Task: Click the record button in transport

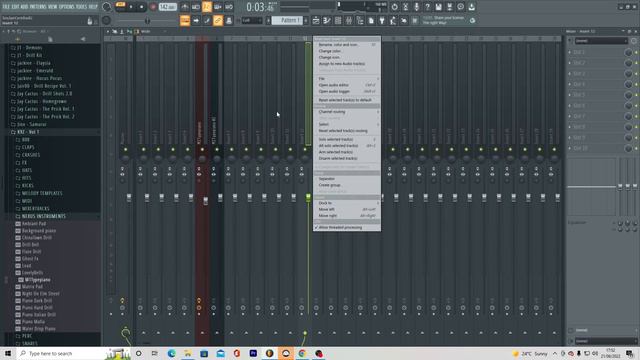Action: 153,7
